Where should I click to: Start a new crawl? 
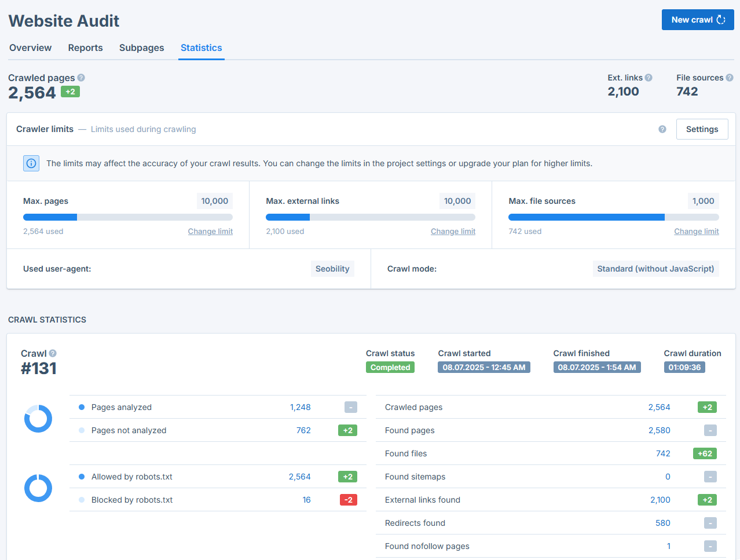698,20
